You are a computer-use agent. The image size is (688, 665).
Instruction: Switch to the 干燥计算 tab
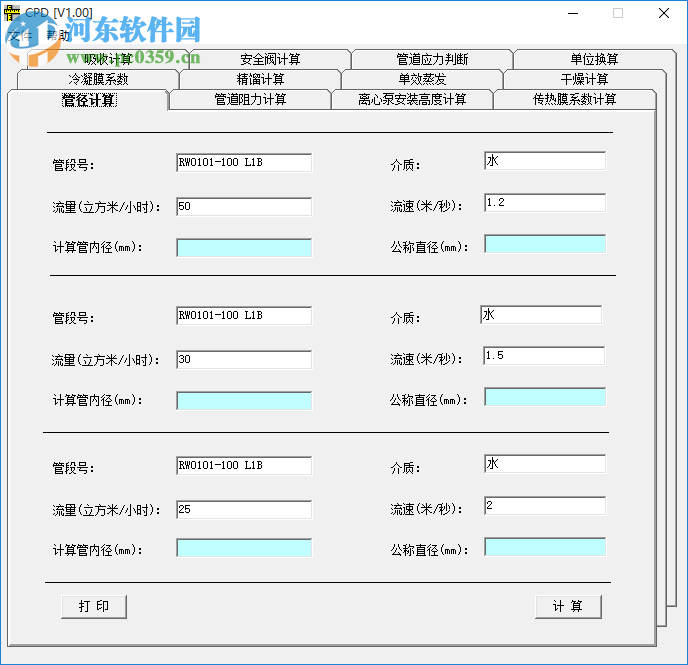point(584,79)
